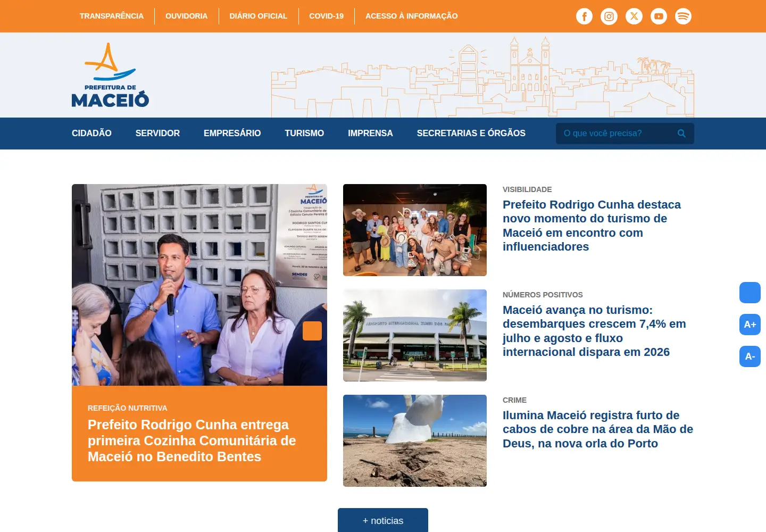Open the Spotify social icon
Image resolution: width=766 pixels, height=532 pixels.
click(x=683, y=16)
